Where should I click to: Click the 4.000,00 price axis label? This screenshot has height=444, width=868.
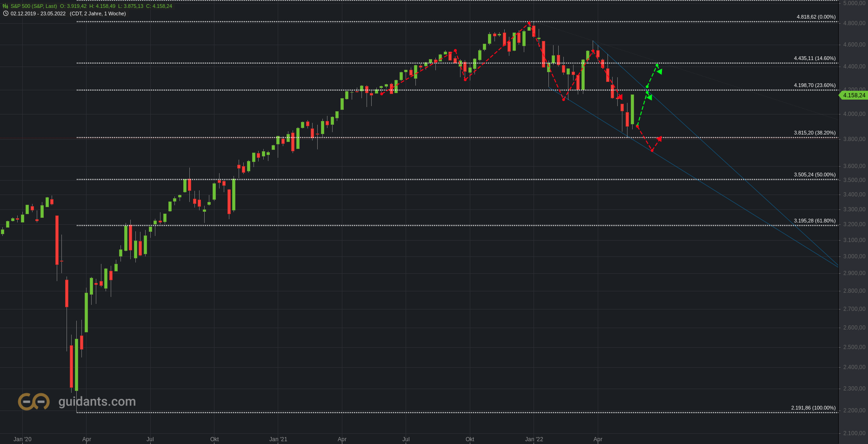coord(854,114)
